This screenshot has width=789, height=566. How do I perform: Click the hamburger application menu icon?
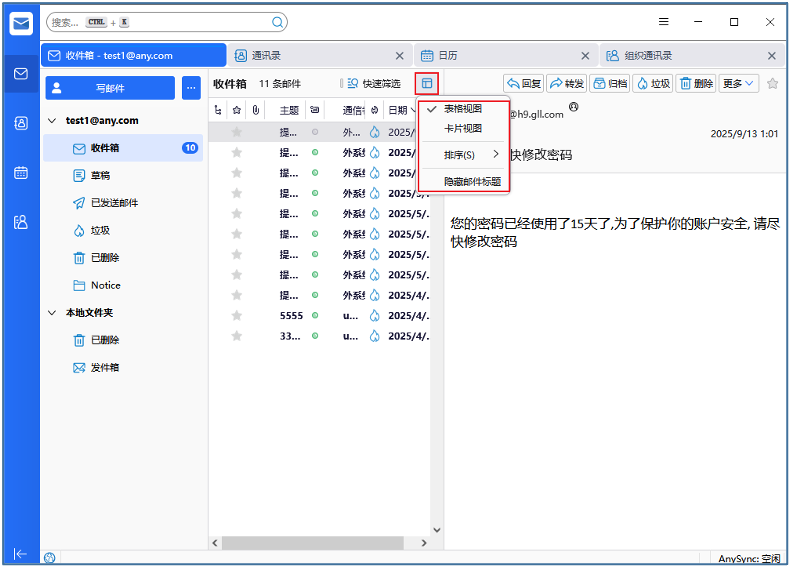tap(664, 22)
